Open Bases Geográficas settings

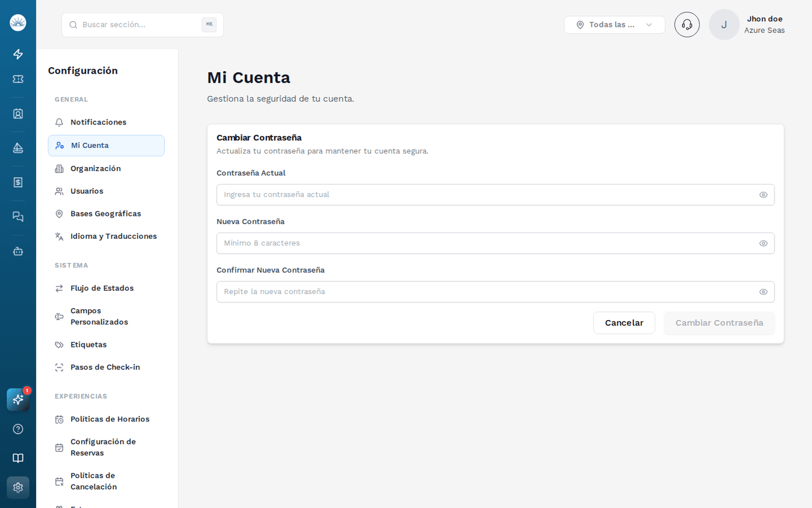click(106, 214)
